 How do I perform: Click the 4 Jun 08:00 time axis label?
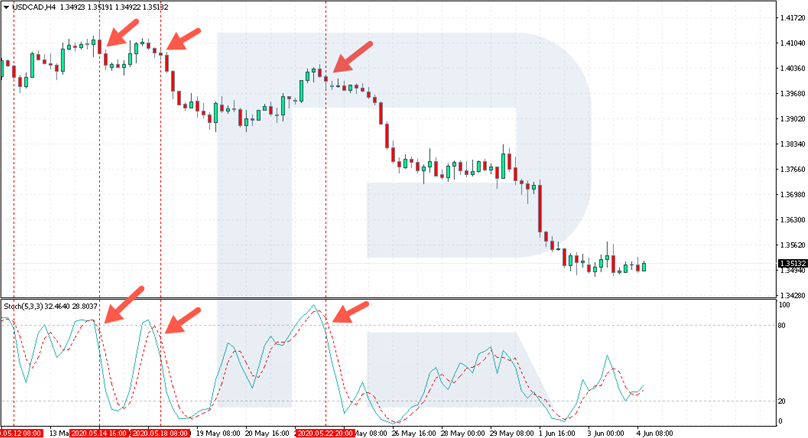(x=654, y=433)
